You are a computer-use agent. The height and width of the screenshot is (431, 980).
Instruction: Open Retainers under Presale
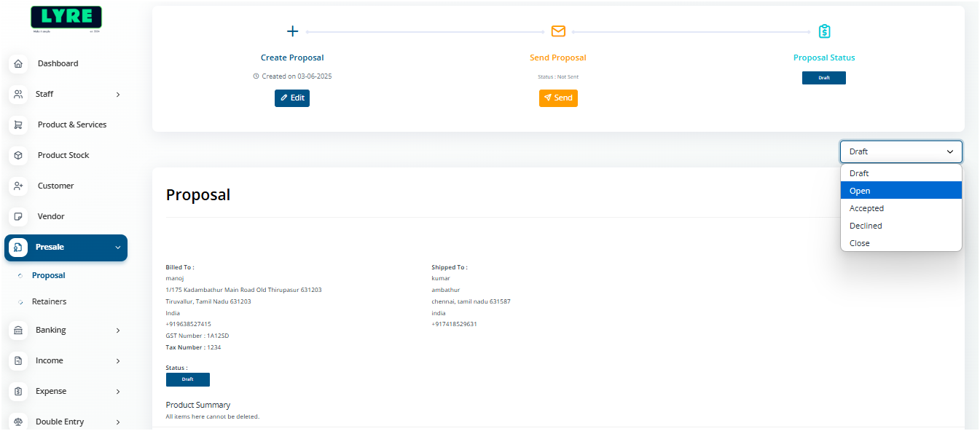49,301
